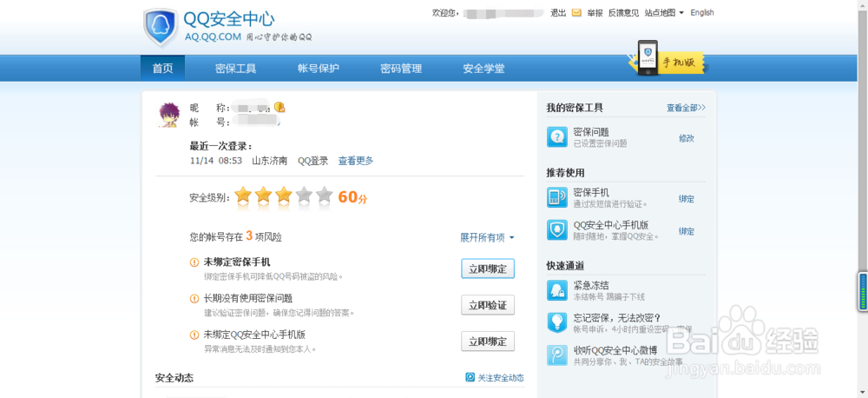The height and width of the screenshot is (398, 868).
Task: Click the 紧急冻结 penguin lock icon
Action: [x=557, y=290]
